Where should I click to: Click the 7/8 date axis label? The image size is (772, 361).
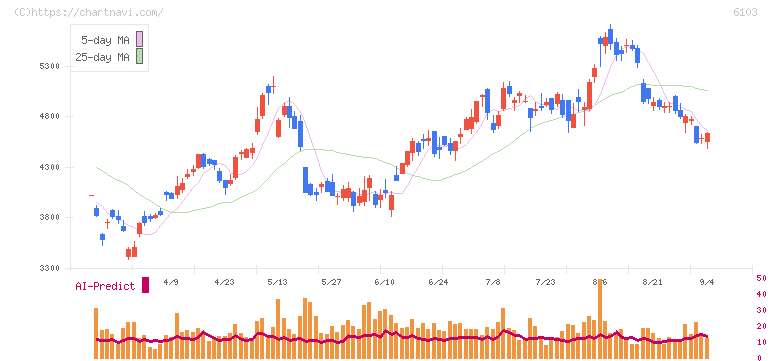click(x=493, y=282)
